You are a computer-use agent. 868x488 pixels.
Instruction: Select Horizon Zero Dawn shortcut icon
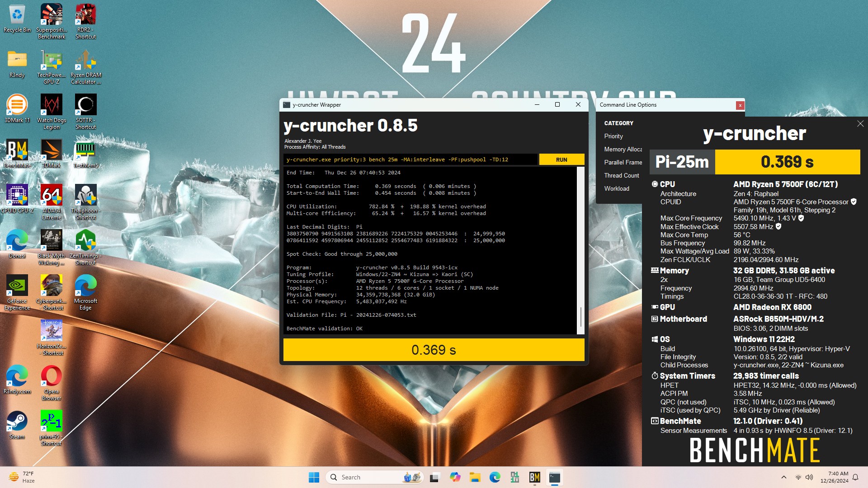(52, 338)
